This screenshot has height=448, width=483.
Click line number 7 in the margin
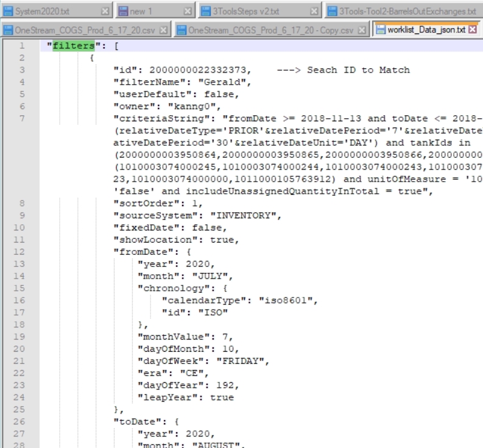point(22,118)
